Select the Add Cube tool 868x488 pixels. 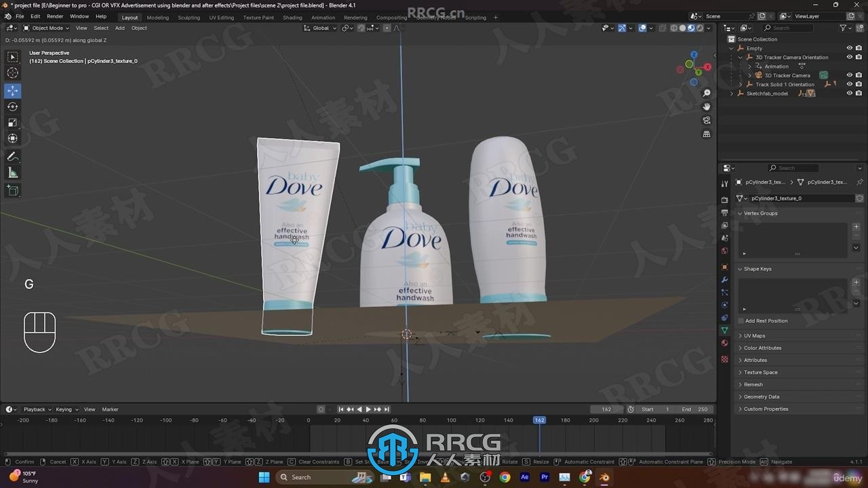point(13,191)
